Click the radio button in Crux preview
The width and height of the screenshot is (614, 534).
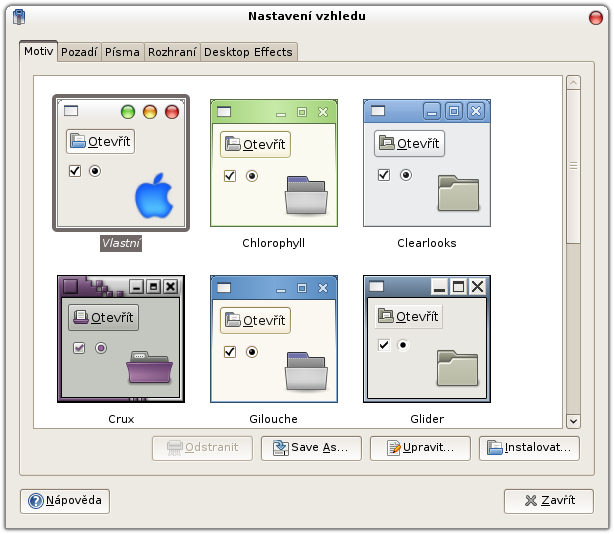(101, 348)
